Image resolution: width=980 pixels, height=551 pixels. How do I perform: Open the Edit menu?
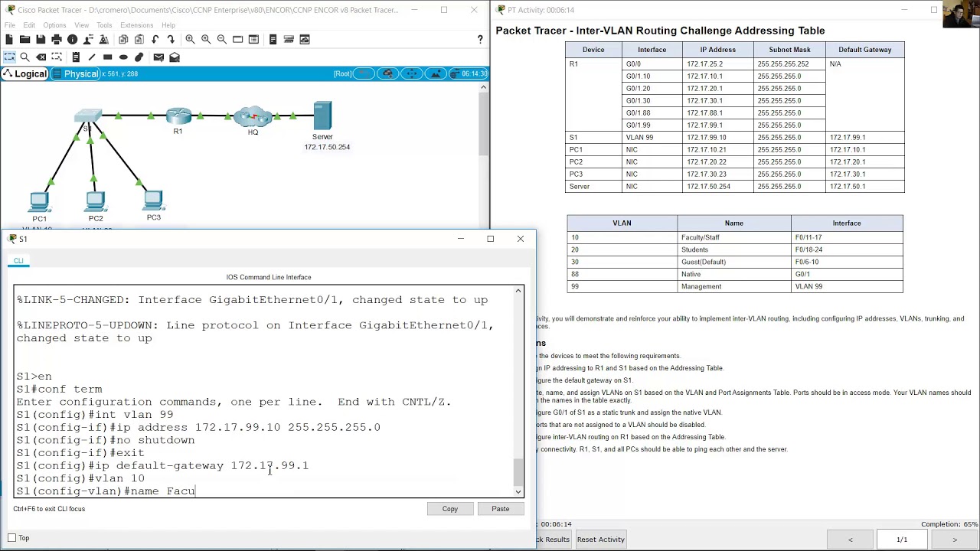(x=29, y=25)
